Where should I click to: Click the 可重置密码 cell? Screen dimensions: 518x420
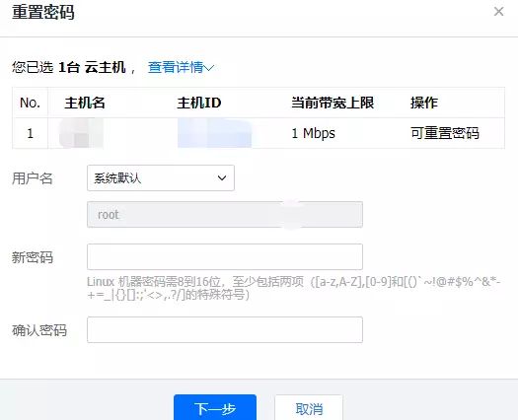point(445,133)
